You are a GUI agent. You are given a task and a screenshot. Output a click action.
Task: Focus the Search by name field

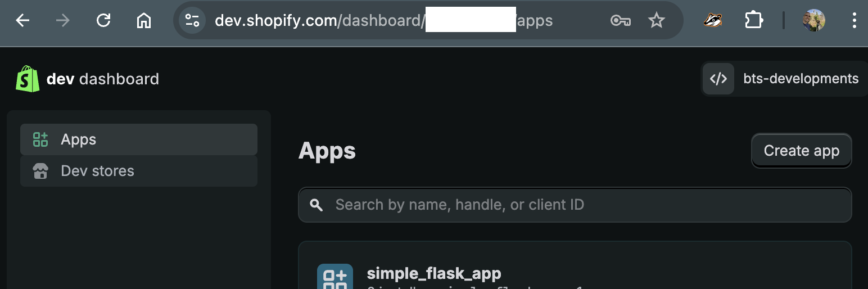click(575, 205)
